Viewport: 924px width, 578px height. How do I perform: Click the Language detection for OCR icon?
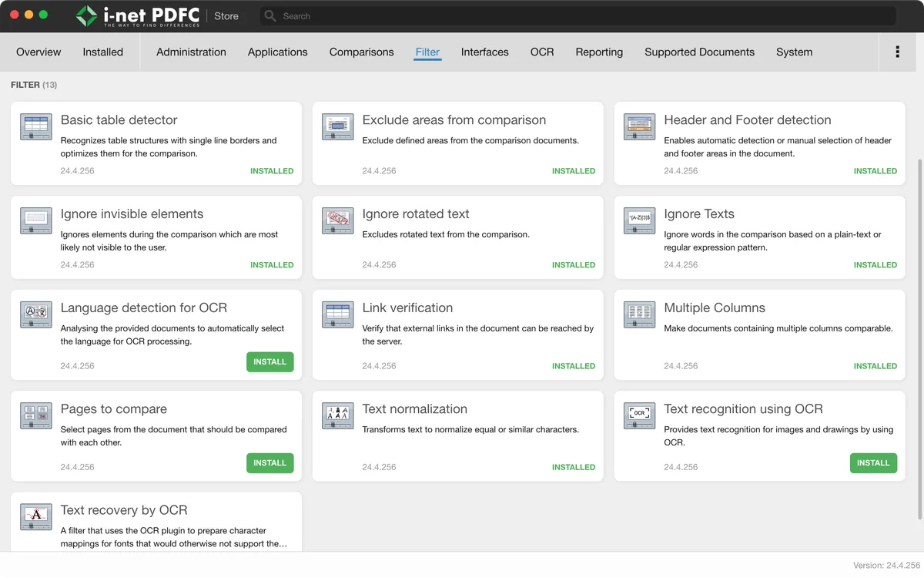click(35, 314)
